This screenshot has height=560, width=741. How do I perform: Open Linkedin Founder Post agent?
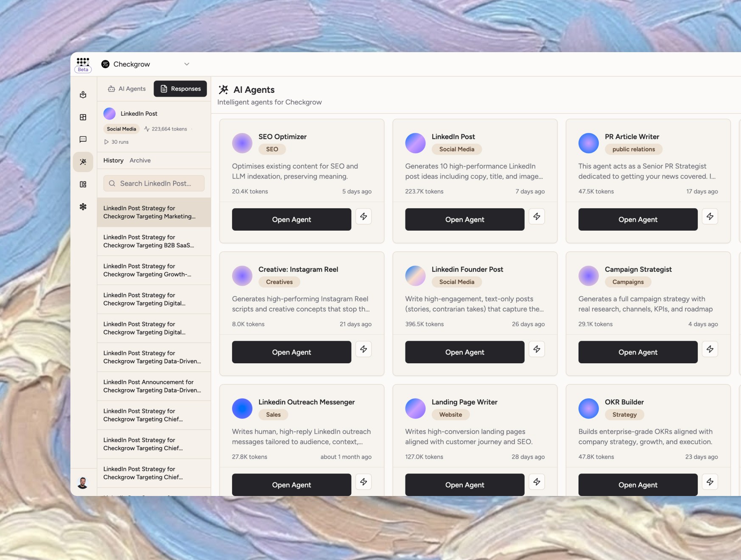click(x=464, y=352)
